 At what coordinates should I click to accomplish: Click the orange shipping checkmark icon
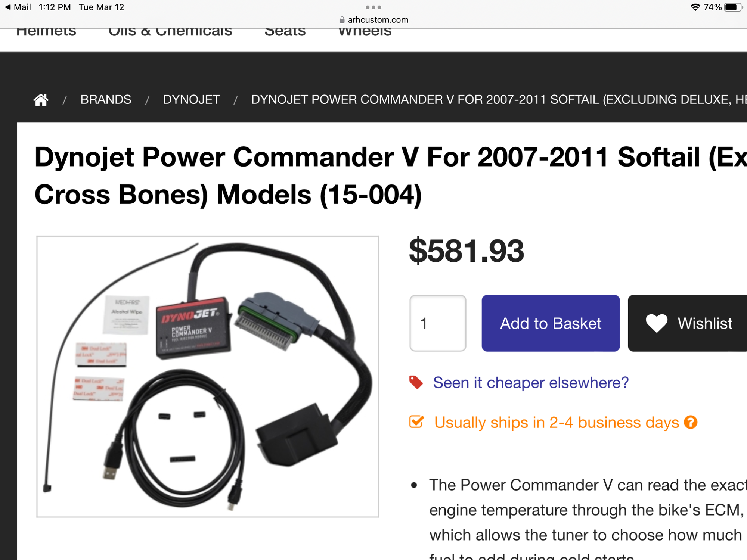(416, 422)
